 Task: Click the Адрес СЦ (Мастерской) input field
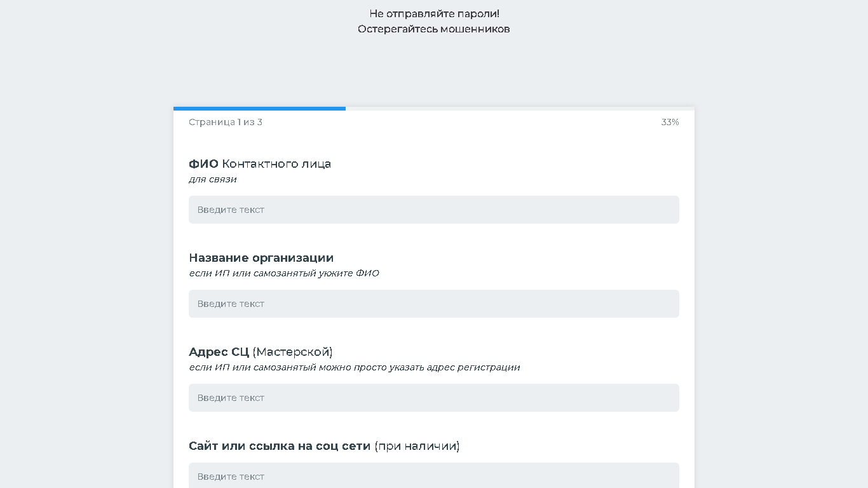click(434, 398)
